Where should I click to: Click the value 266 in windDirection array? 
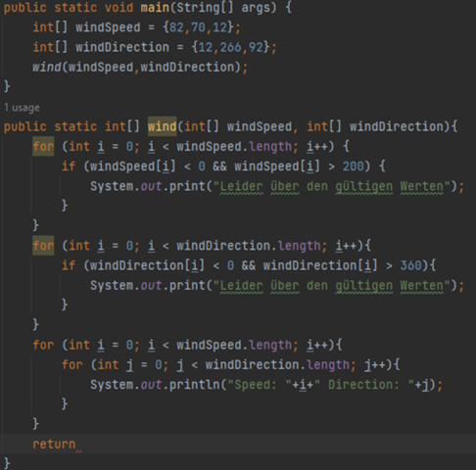(230, 47)
